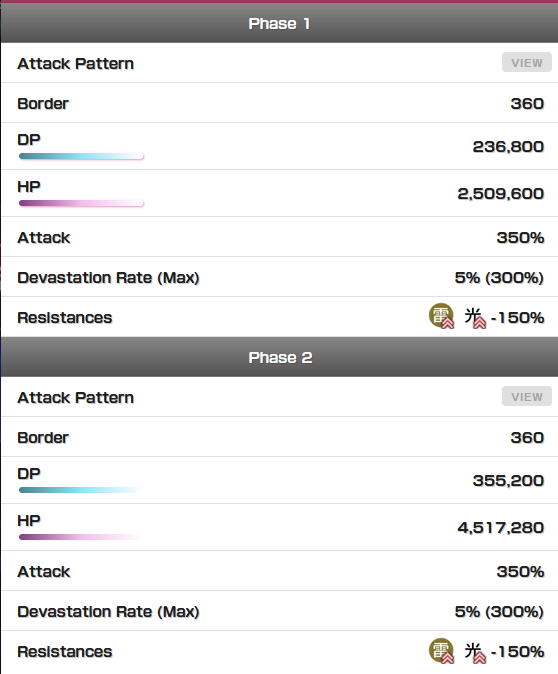The image size is (558, 674).
Task: Click Phase 1 Devastation Rate (Max) label
Action: point(108,278)
